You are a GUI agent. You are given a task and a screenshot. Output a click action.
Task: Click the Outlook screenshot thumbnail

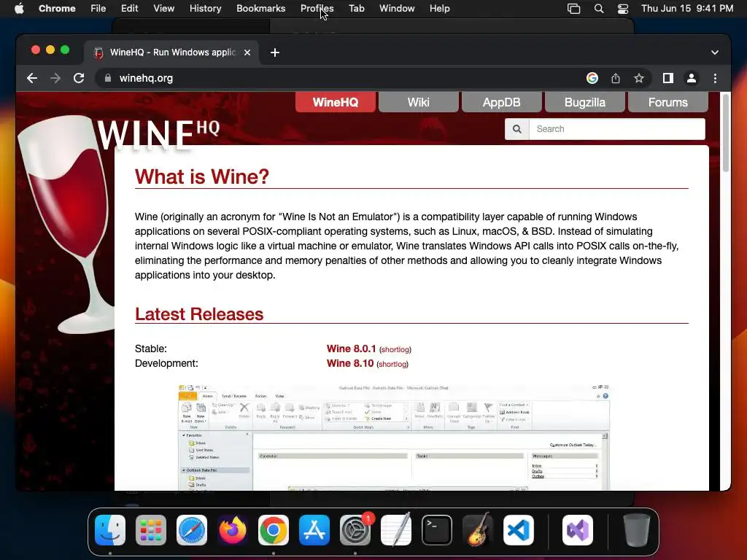click(x=394, y=437)
